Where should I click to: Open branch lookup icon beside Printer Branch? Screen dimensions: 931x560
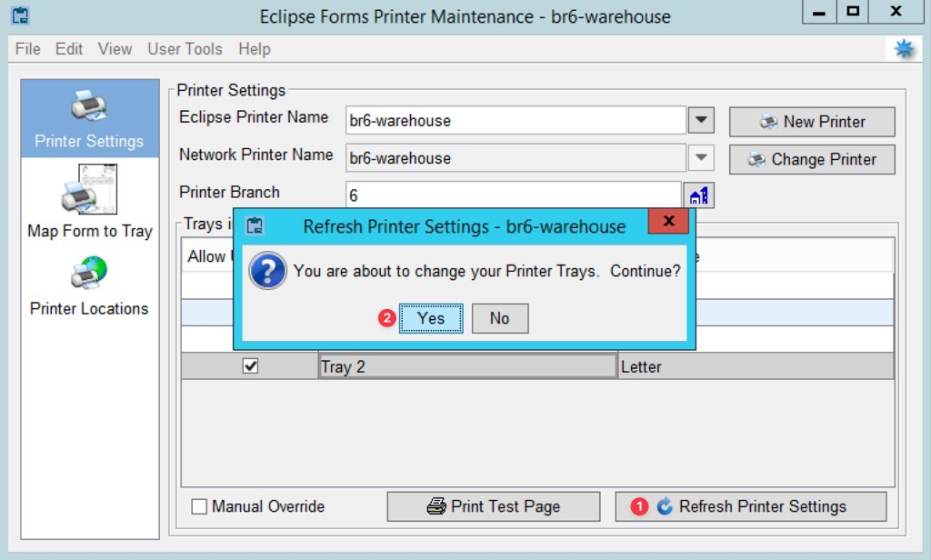click(699, 195)
